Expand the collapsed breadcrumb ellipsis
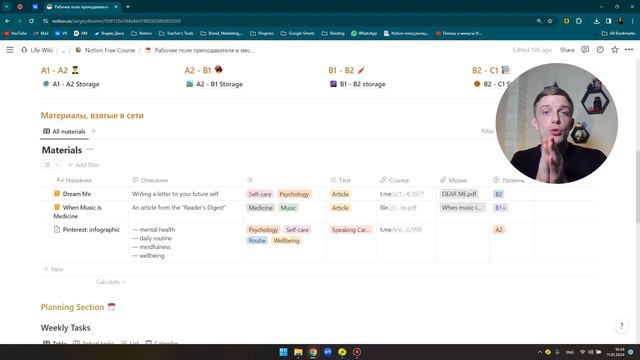The width and height of the screenshot is (640, 360). [63, 50]
